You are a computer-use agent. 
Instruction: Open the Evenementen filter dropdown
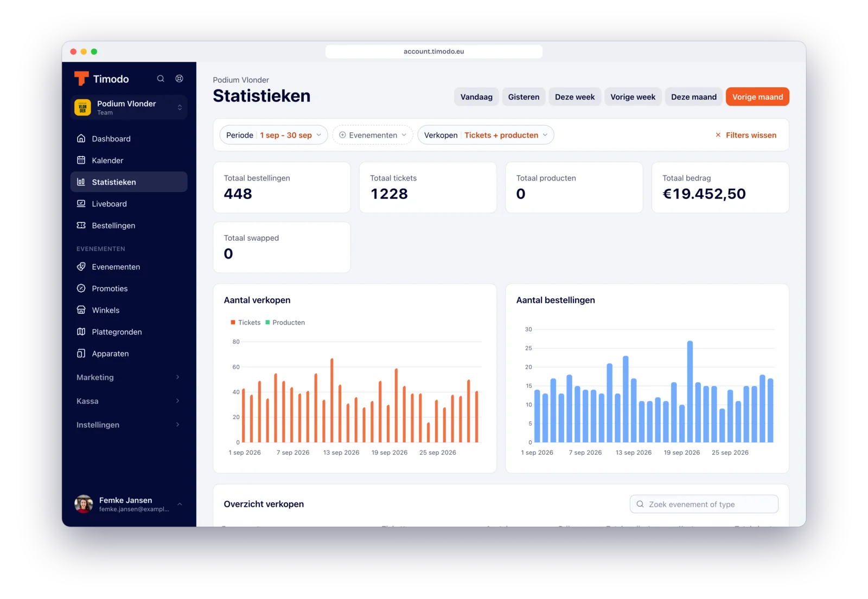[x=373, y=135]
